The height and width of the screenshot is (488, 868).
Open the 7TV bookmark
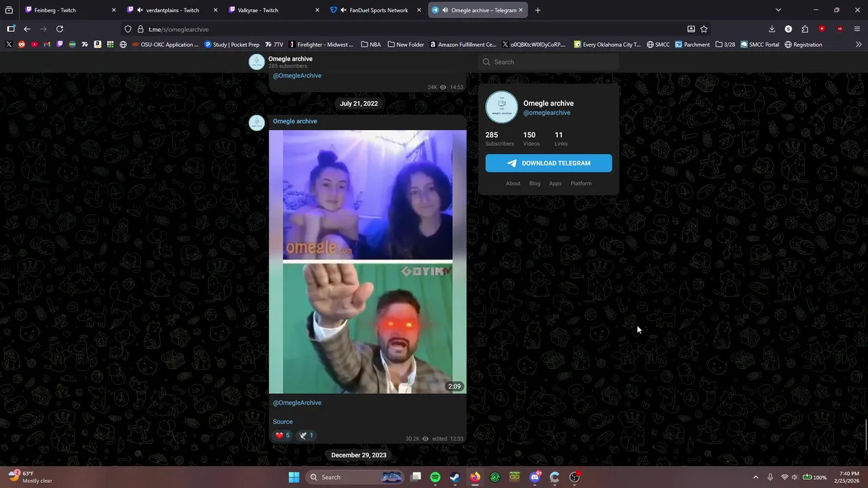(274, 45)
